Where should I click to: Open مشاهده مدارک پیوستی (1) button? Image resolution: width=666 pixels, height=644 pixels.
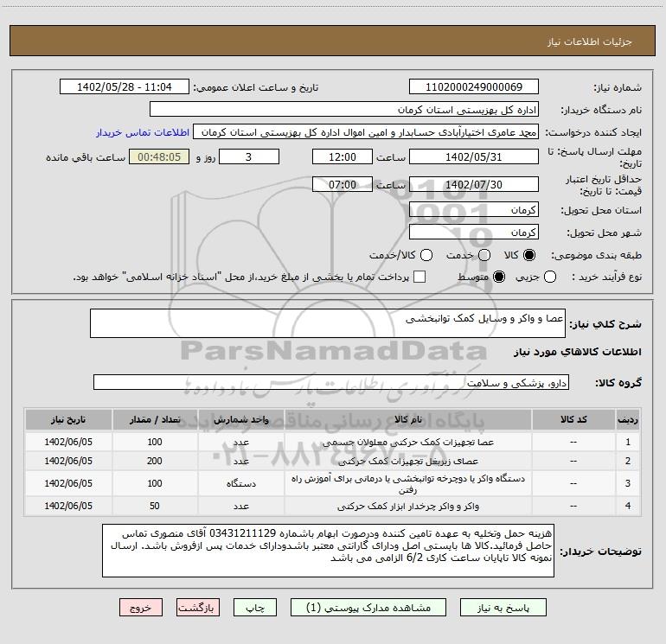click(368, 608)
